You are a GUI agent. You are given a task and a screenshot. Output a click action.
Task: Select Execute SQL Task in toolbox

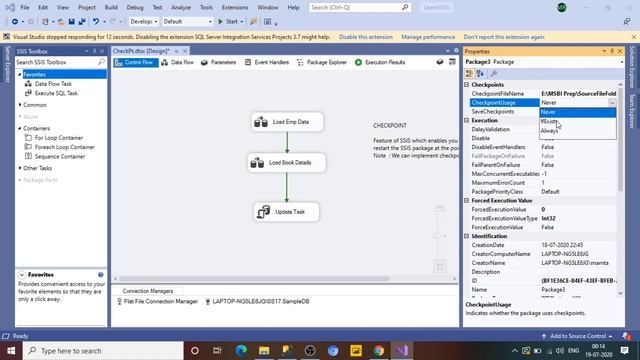click(x=56, y=93)
